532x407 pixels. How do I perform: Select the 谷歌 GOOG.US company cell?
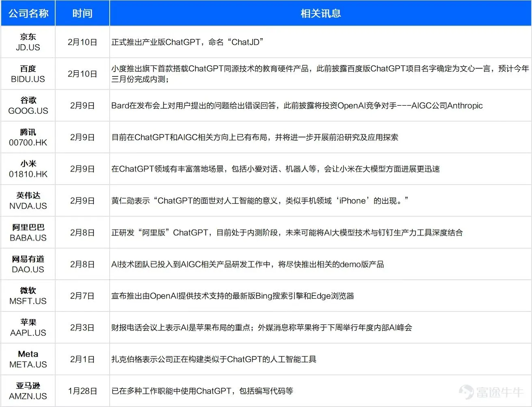(28, 106)
